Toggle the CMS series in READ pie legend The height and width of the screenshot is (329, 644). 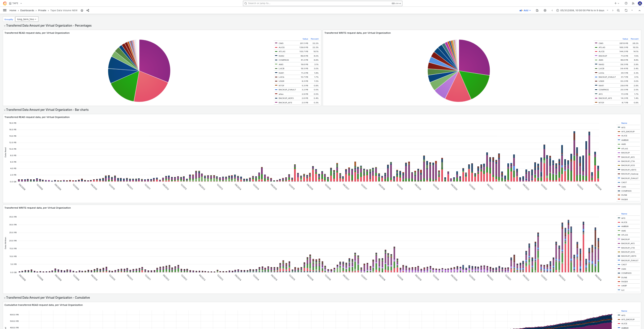280,43
